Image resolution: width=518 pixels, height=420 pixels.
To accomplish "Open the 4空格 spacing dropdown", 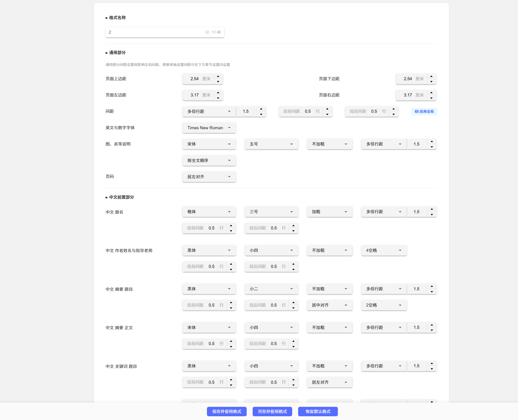I will (x=384, y=250).
